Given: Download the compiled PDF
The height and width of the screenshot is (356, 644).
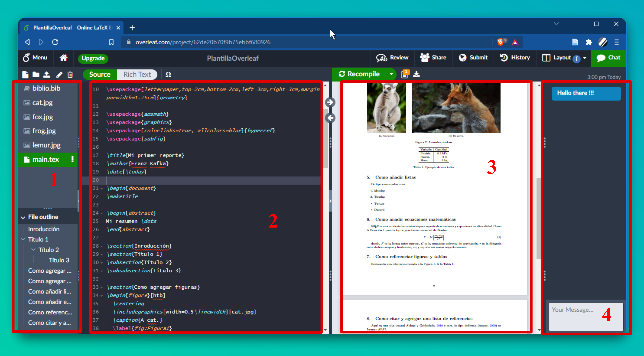Looking at the screenshot, I should [x=416, y=74].
